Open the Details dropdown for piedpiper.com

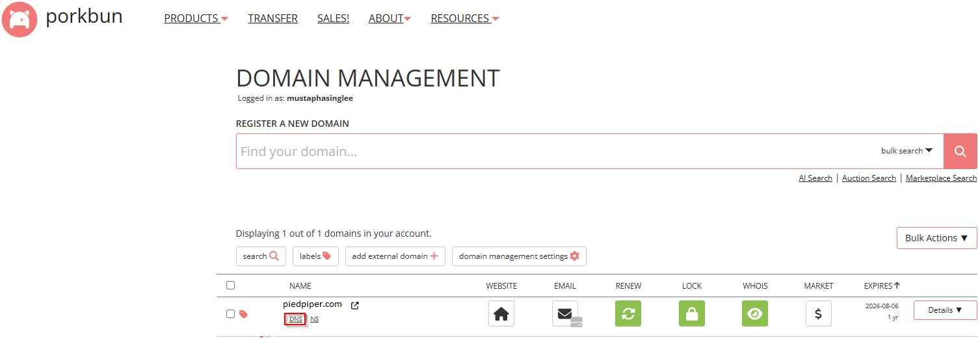(945, 310)
